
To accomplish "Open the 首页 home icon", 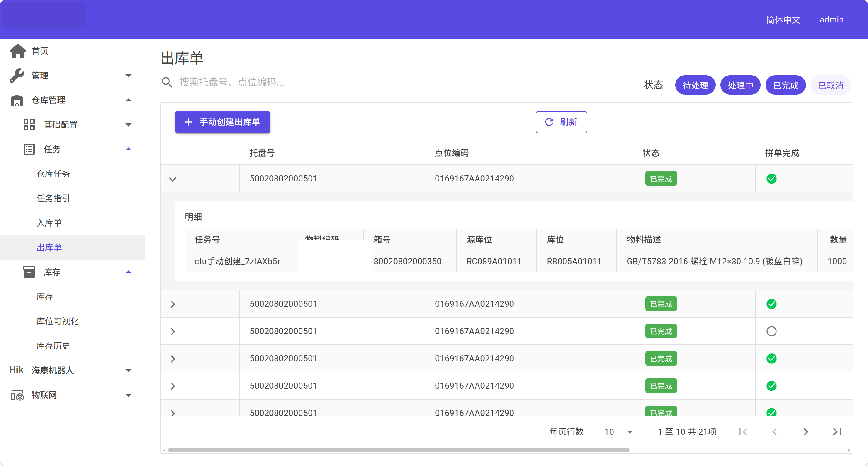I will 18,51.
